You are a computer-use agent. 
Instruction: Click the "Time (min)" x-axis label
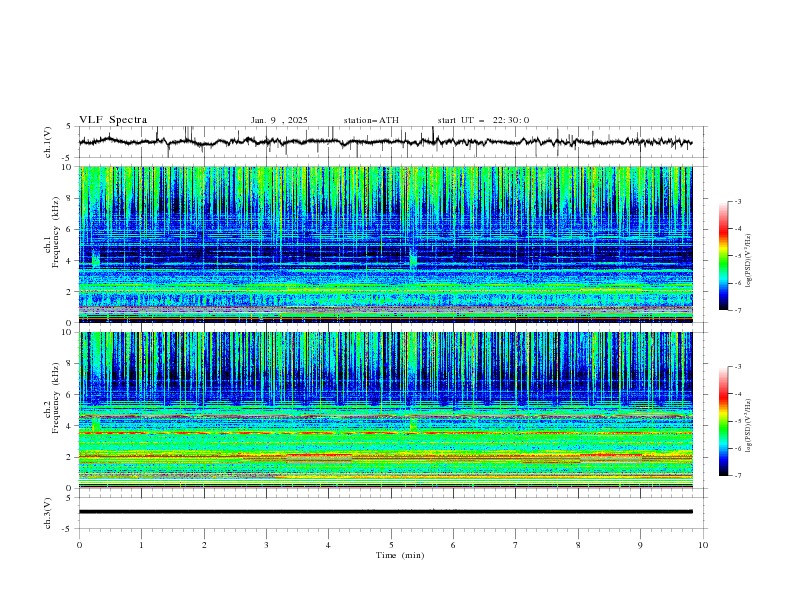pos(400,555)
